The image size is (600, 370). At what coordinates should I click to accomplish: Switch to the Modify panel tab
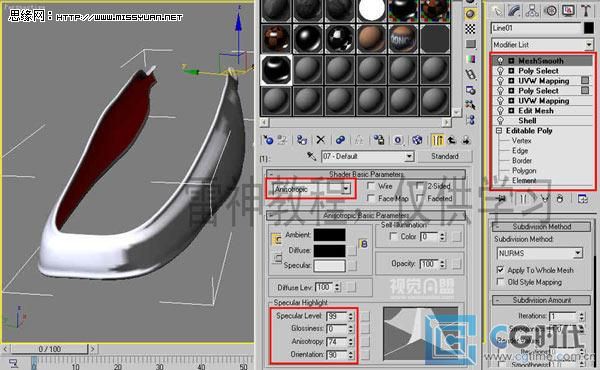click(514, 11)
